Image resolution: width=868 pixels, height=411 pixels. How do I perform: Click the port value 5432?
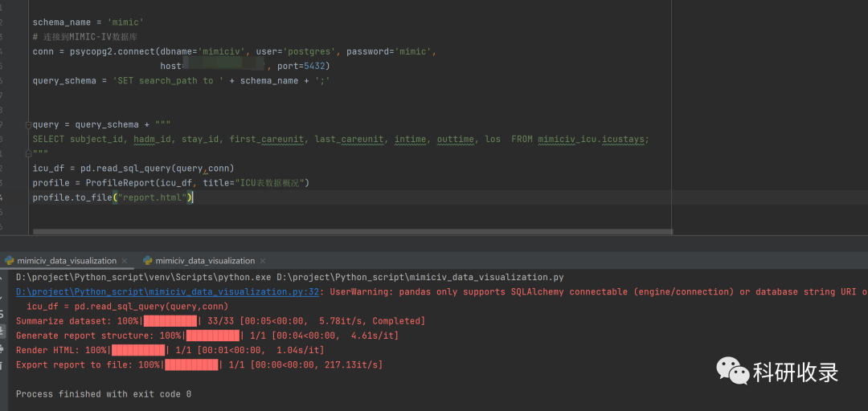[314, 67]
